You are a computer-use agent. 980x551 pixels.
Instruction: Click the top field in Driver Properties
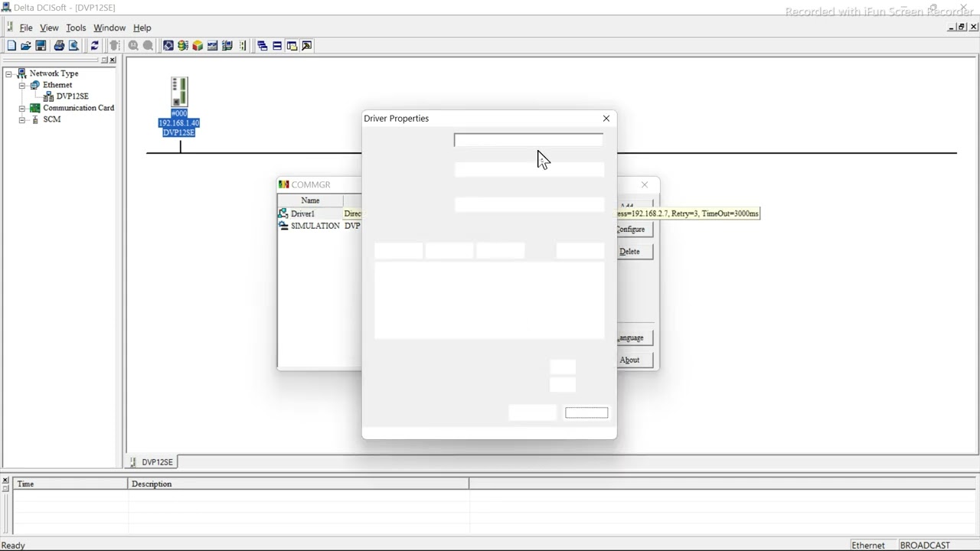pyautogui.click(x=528, y=140)
